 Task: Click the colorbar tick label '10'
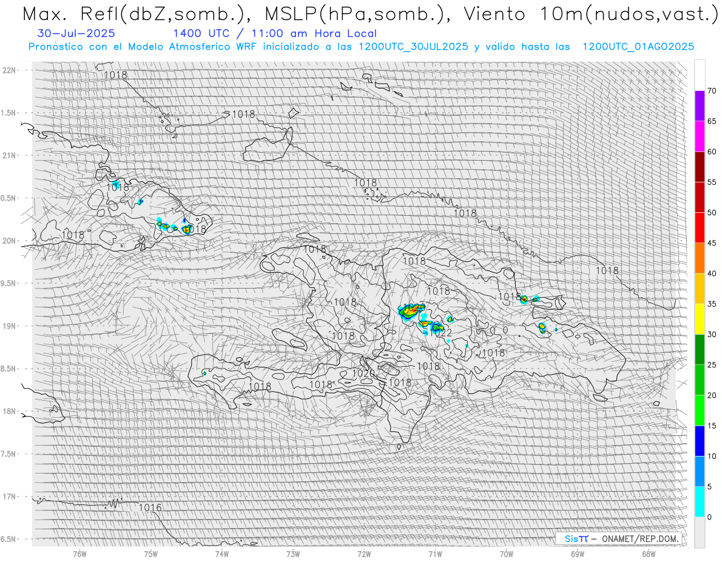[x=712, y=456]
